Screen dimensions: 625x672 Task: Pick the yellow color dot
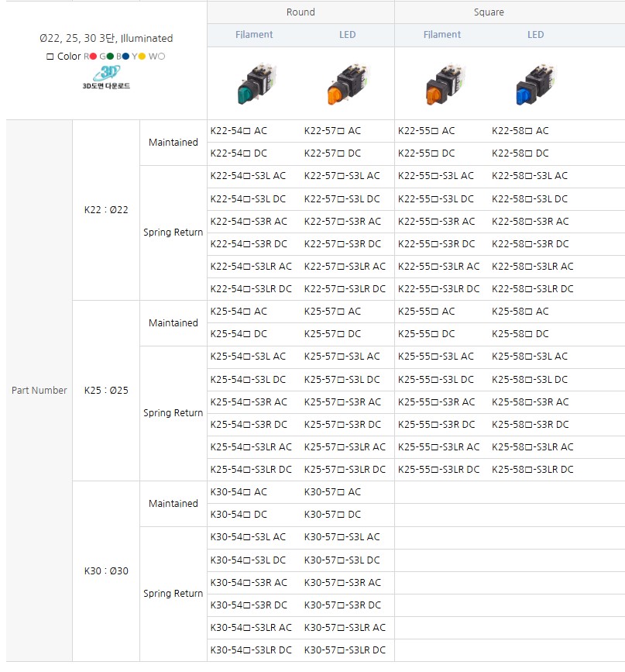coord(143,56)
